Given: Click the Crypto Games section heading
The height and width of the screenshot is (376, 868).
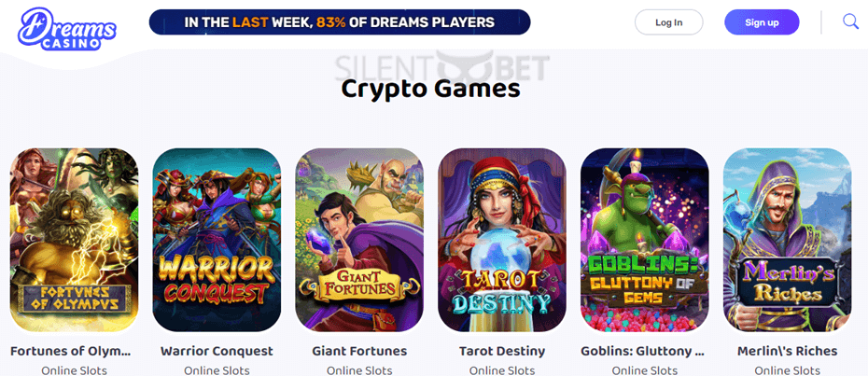Looking at the screenshot, I should point(430,90).
